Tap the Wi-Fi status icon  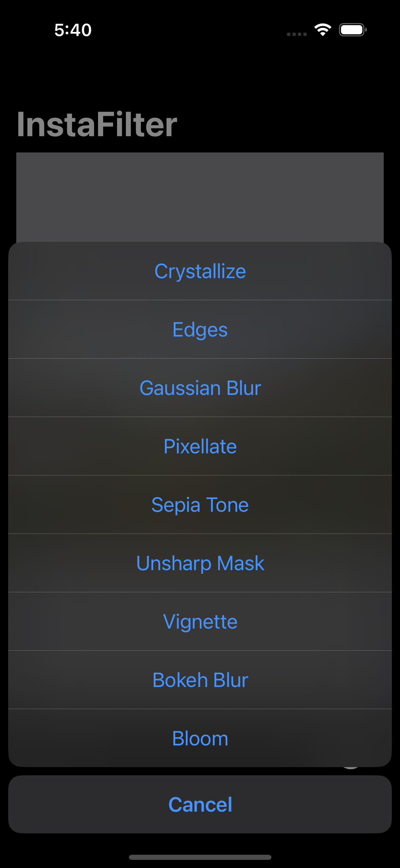click(322, 30)
